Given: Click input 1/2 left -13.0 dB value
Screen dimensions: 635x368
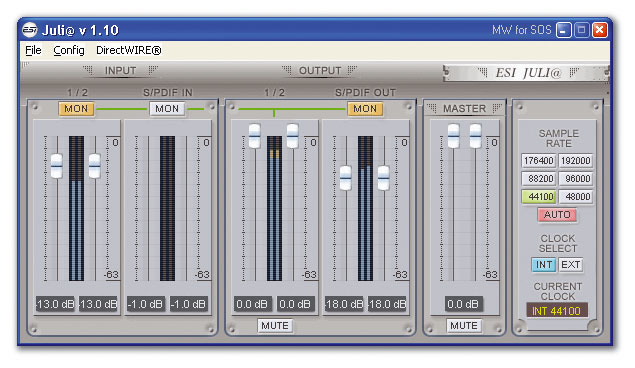Looking at the screenshot, I should tap(55, 304).
